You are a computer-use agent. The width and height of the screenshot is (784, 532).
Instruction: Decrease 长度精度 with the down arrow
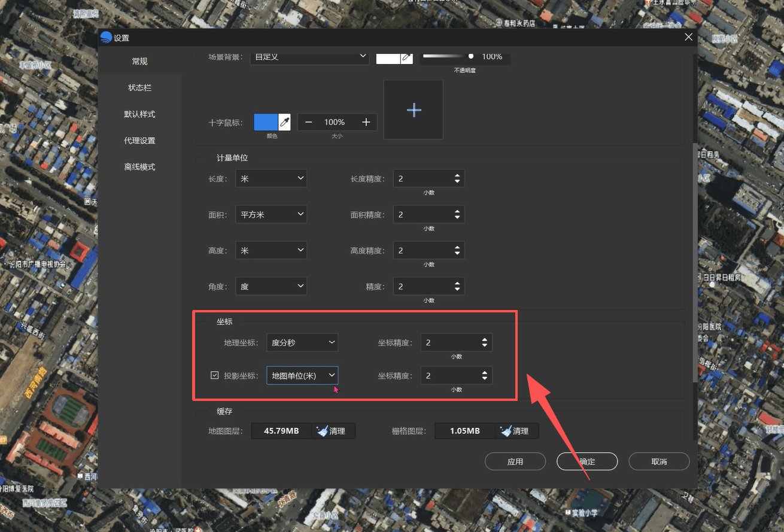click(457, 181)
